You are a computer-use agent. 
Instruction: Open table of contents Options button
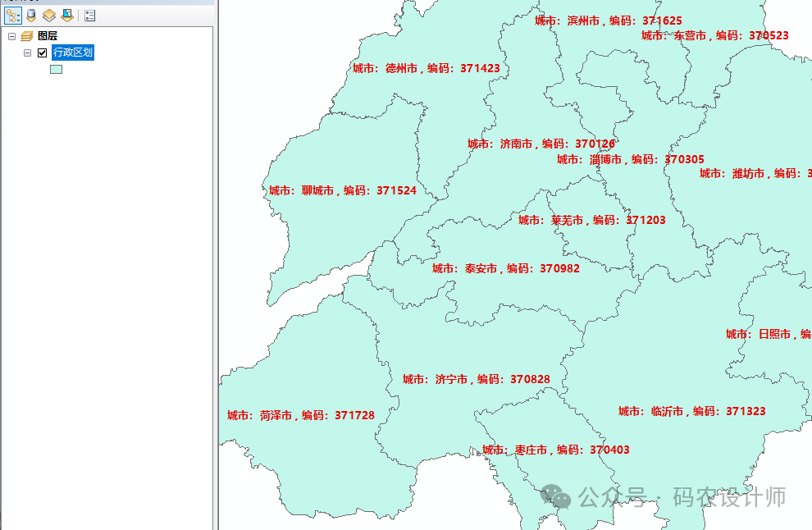(x=89, y=16)
